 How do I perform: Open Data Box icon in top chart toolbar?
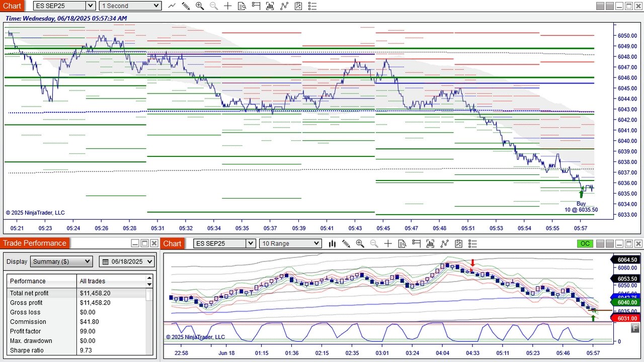click(242, 6)
